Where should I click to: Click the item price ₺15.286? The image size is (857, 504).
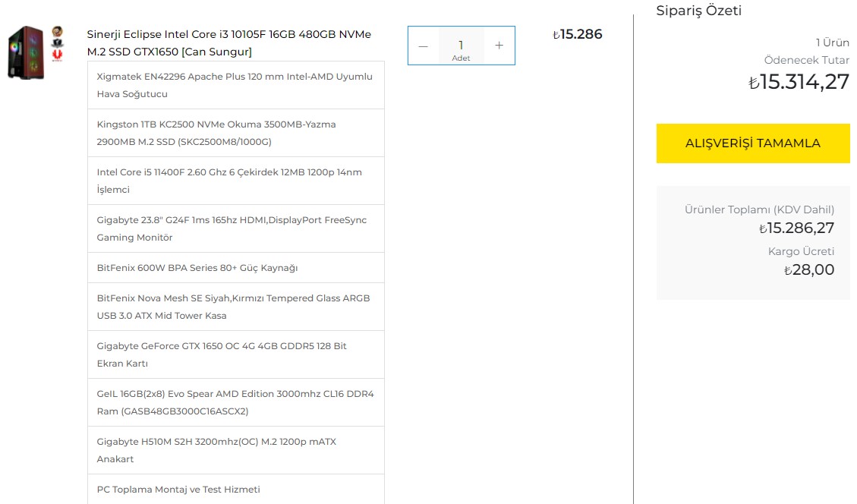coord(577,34)
